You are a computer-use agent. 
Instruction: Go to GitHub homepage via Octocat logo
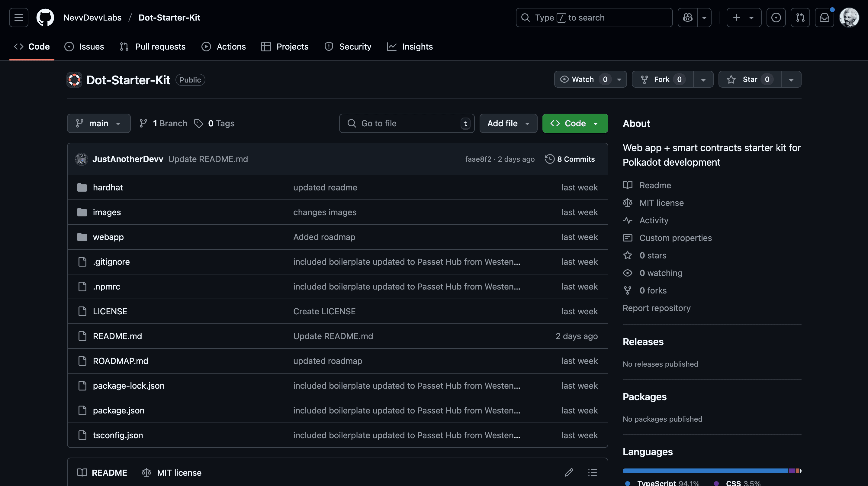pyautogui.click(x=45, y=18)
